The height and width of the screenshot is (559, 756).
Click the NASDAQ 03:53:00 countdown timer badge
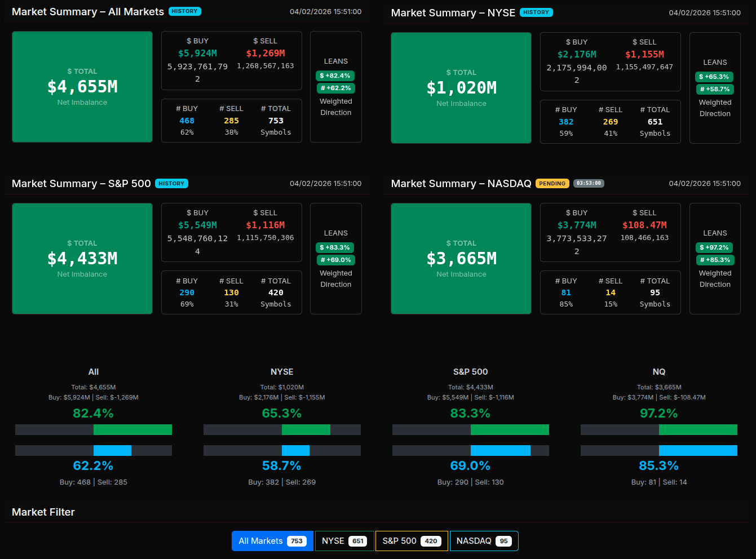point(589,183)
